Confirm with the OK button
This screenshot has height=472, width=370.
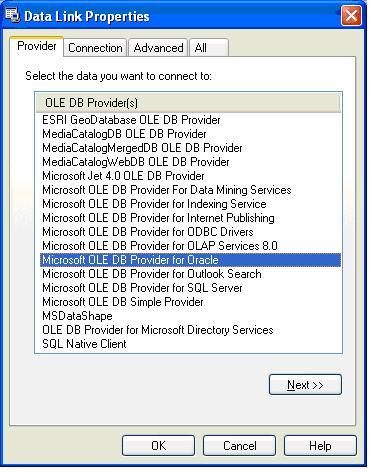pyautogui.click(x=158, y=445)
